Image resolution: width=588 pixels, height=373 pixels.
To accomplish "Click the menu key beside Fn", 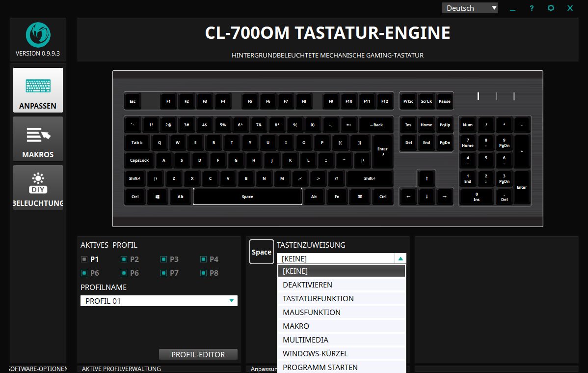I will [360, 197].
